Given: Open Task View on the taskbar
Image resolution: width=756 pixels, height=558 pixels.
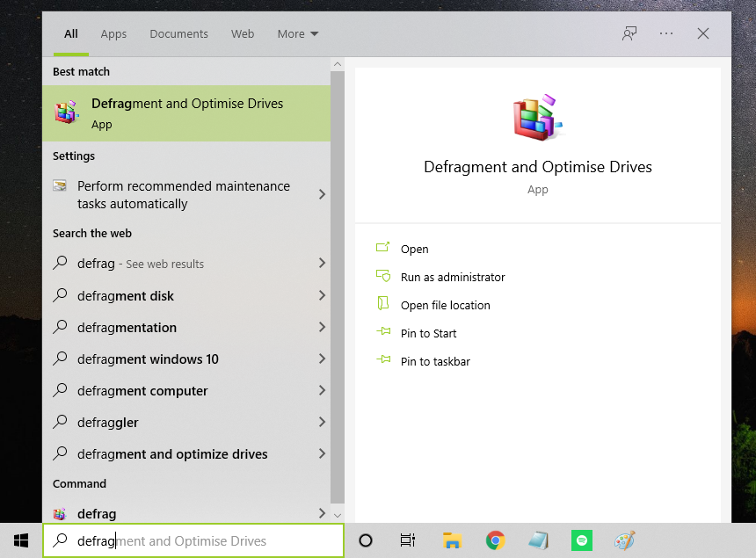Looking at the screenshot, I should 407,540.
